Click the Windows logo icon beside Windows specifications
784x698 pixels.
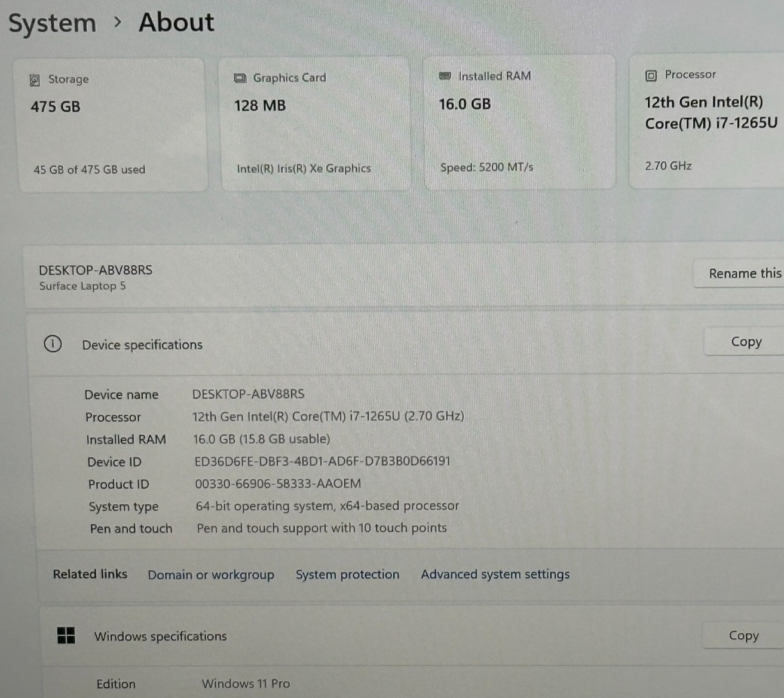tap(66, 635)
